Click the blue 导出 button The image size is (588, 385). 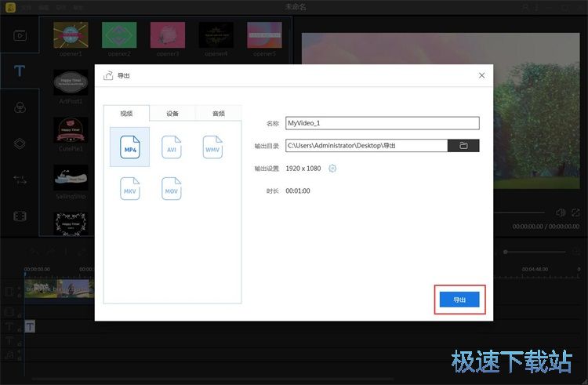coord(459,300)
